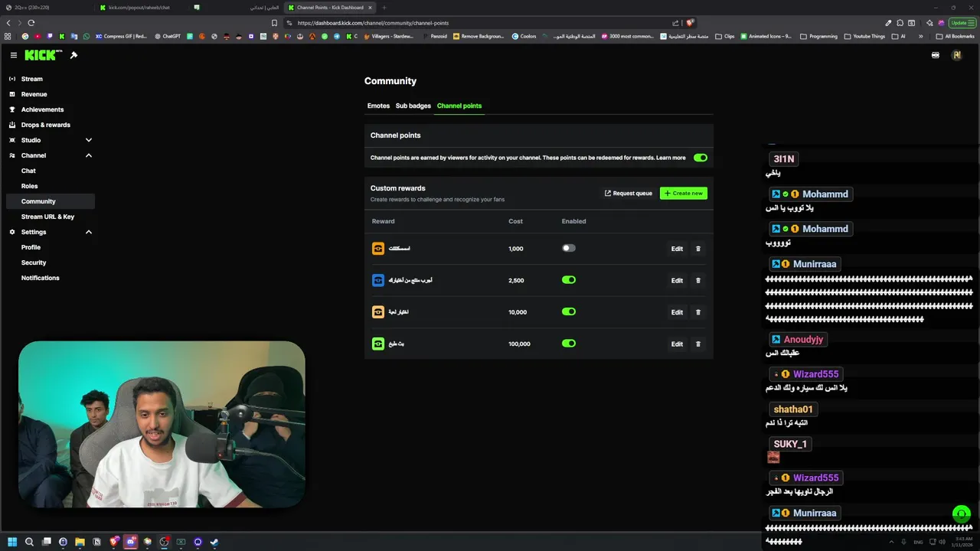
Task: Open Notifications settings
Action: [x=51, y=278]
